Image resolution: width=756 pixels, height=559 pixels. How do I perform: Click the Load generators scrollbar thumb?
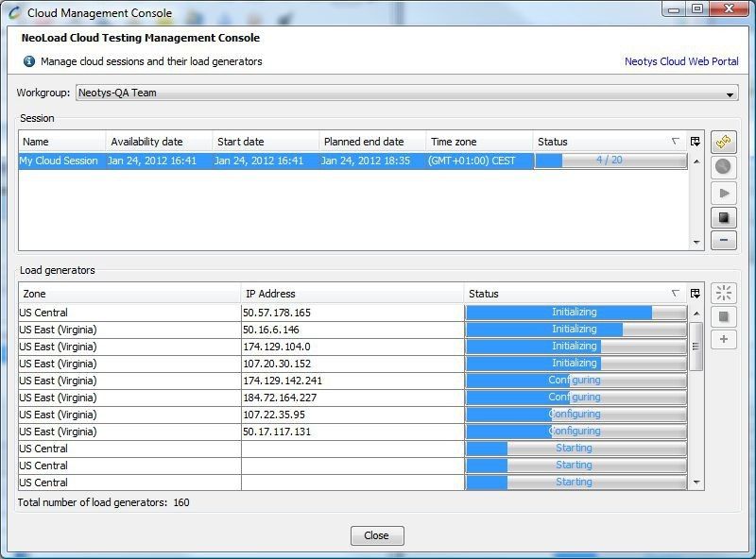[696, 347]
